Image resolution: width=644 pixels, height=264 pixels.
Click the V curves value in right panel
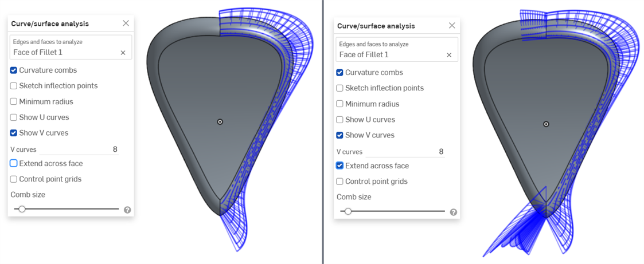441,152
